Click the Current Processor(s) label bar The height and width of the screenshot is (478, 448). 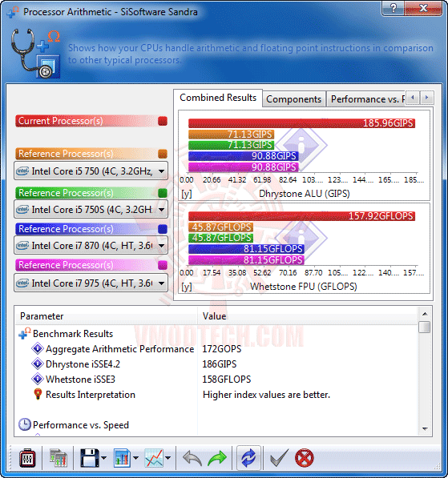(91, 121)
